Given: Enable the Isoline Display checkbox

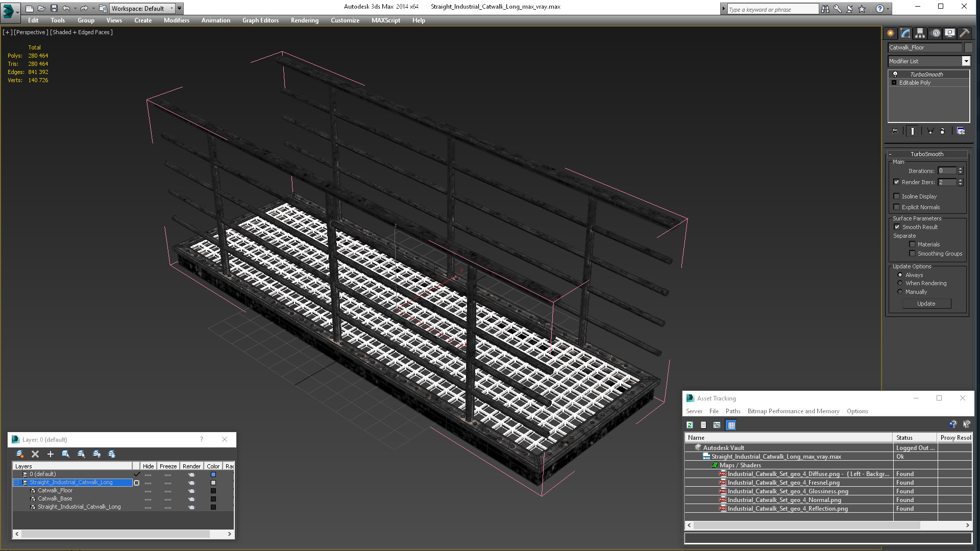Looking at the screenshot, I should click(x=896, y=196).
